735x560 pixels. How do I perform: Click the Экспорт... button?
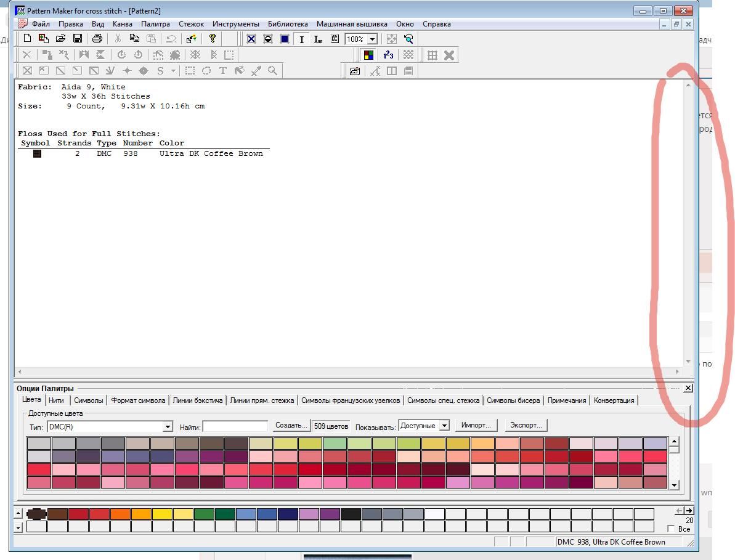pos(526,426)
